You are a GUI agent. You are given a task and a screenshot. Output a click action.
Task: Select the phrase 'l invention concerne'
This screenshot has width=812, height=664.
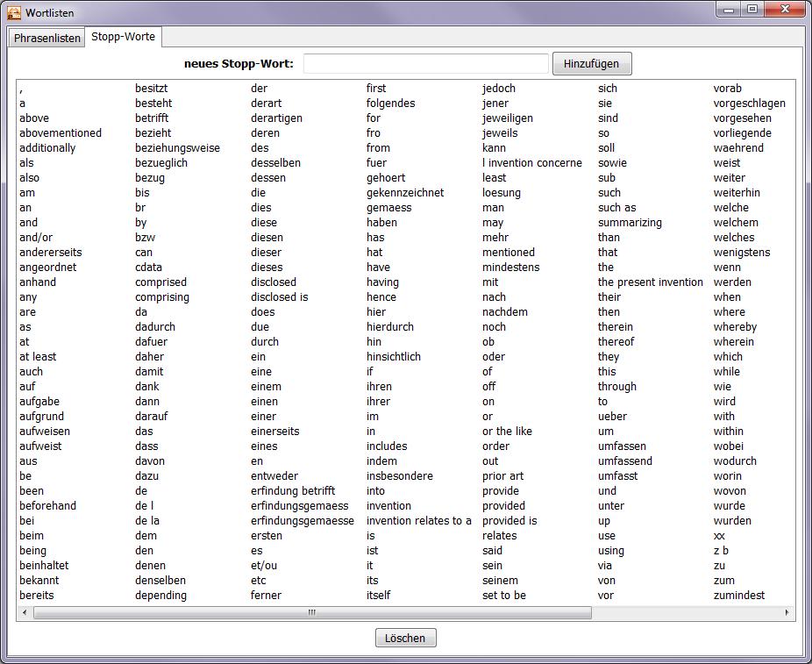tap(532, 163)
